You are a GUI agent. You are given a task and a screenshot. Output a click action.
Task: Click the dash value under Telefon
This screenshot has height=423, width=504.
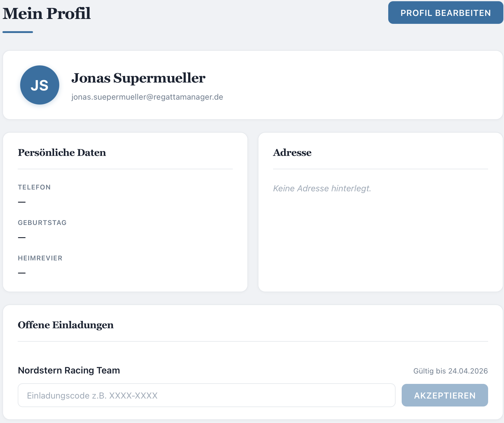click(x=22, y=202)
